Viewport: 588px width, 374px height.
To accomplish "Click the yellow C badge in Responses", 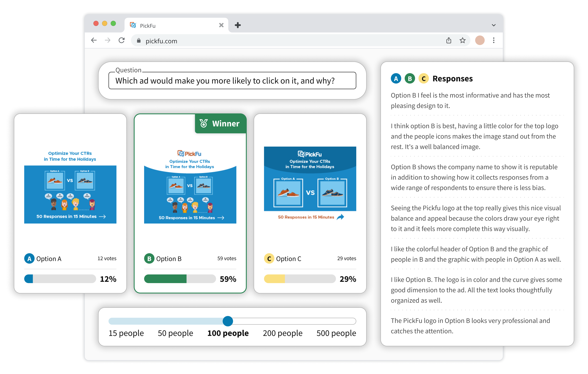I will pyautogui.click(x=423, y=79).
